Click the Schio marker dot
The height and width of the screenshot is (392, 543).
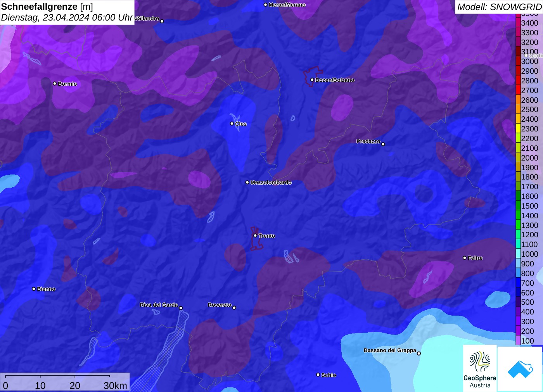click(318, 375)
